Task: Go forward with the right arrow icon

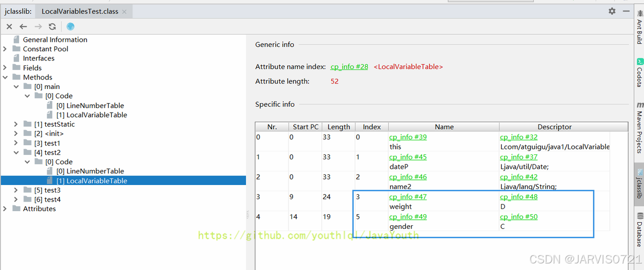Action: pos(38,27)
